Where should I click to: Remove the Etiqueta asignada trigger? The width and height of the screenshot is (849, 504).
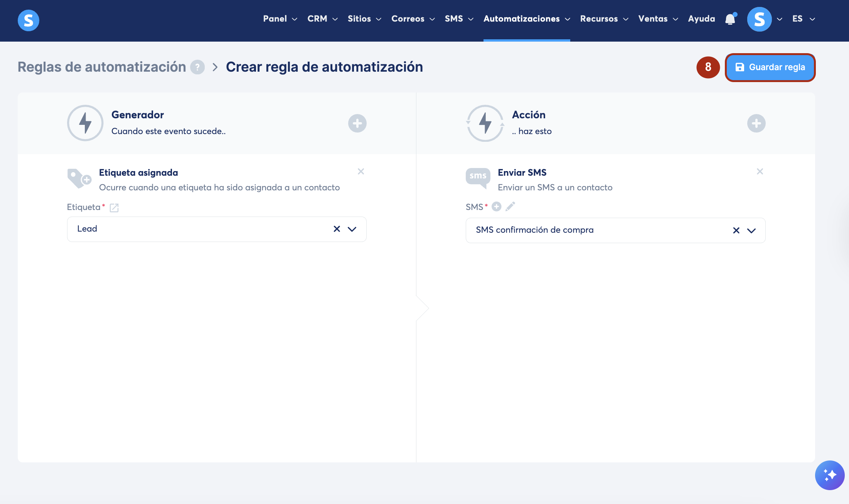[361, 171]
